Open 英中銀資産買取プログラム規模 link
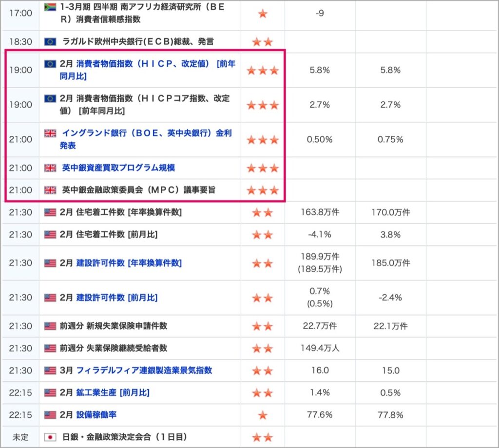499x448 pixels. [118, 168]
